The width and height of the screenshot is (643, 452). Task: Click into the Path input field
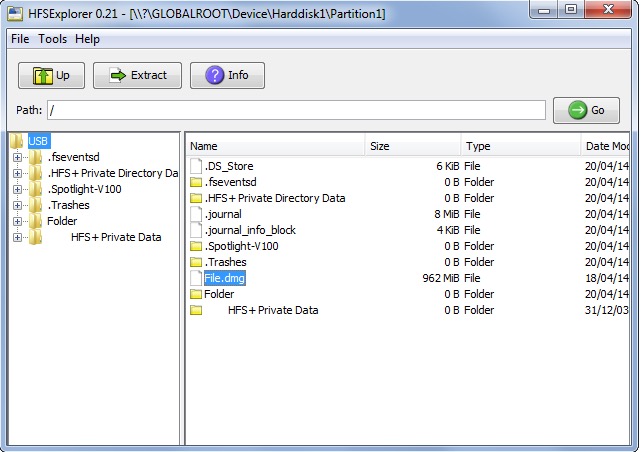pos(296,110)
